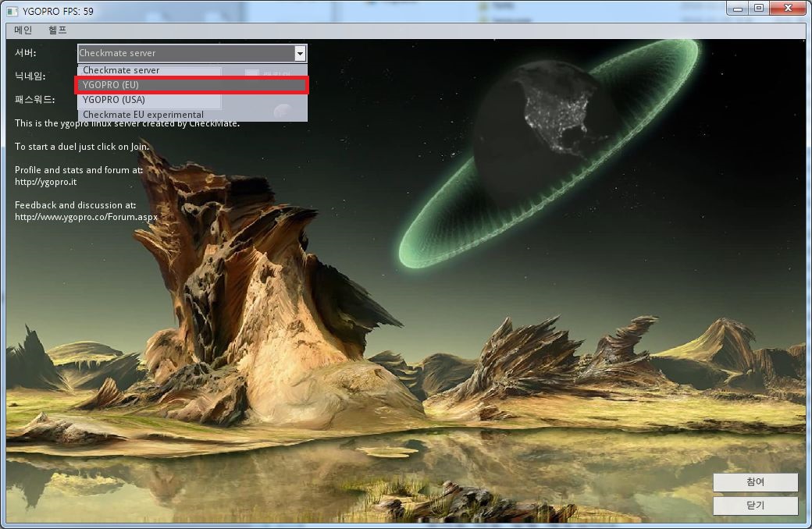Maximize the YGOPRO window

tap(759, 9)
